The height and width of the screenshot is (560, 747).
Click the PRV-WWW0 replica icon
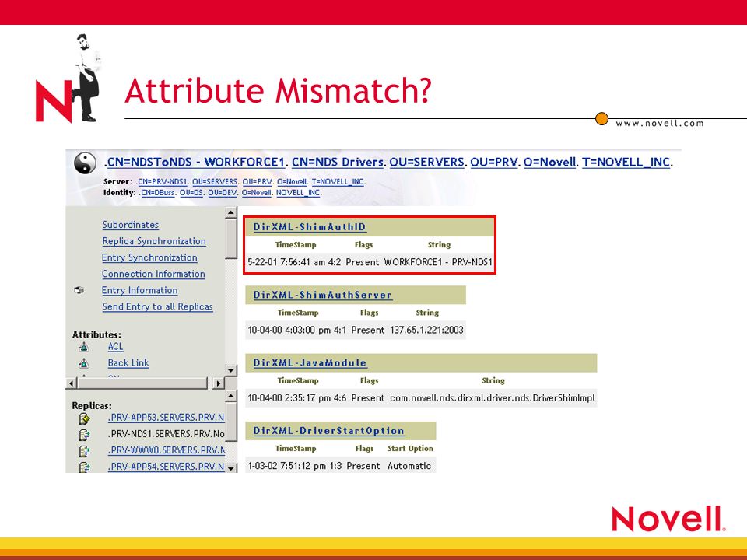click(x=84, y=450)
